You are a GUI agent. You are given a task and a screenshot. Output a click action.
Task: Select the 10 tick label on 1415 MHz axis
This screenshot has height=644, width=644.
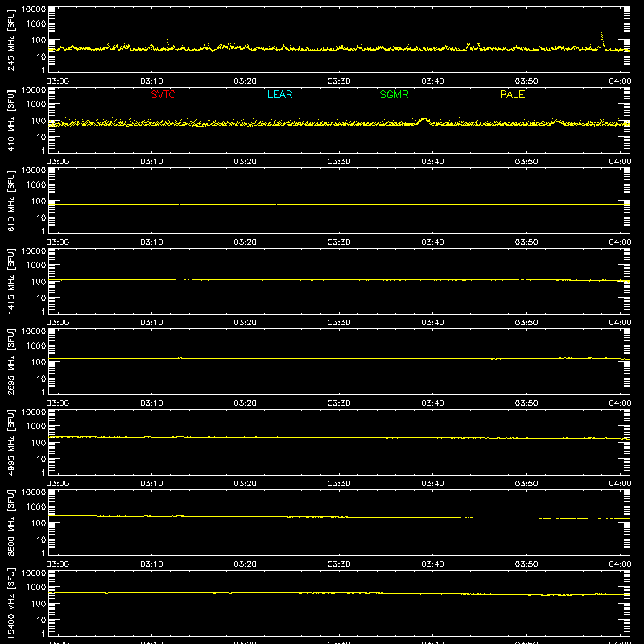[41, 298]
